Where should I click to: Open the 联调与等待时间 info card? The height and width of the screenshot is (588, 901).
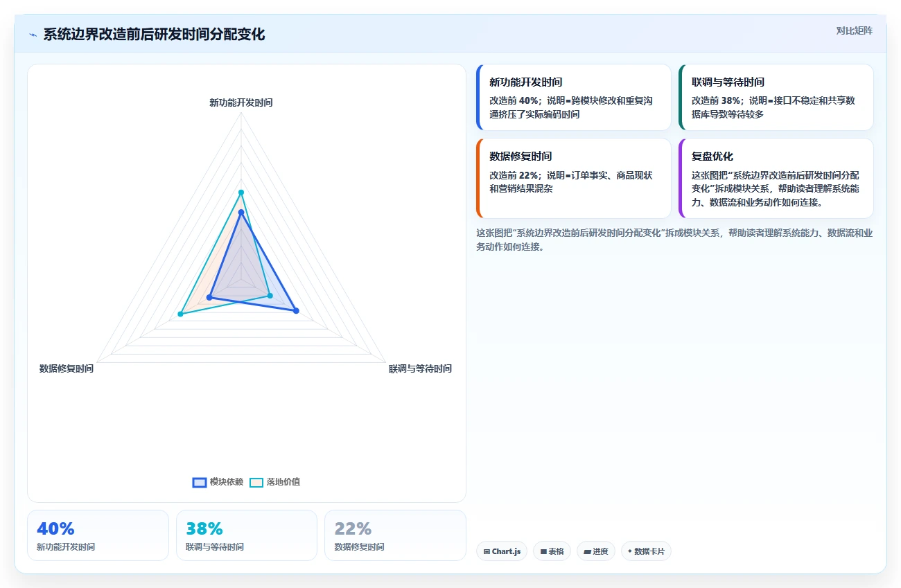click(776, 98)
